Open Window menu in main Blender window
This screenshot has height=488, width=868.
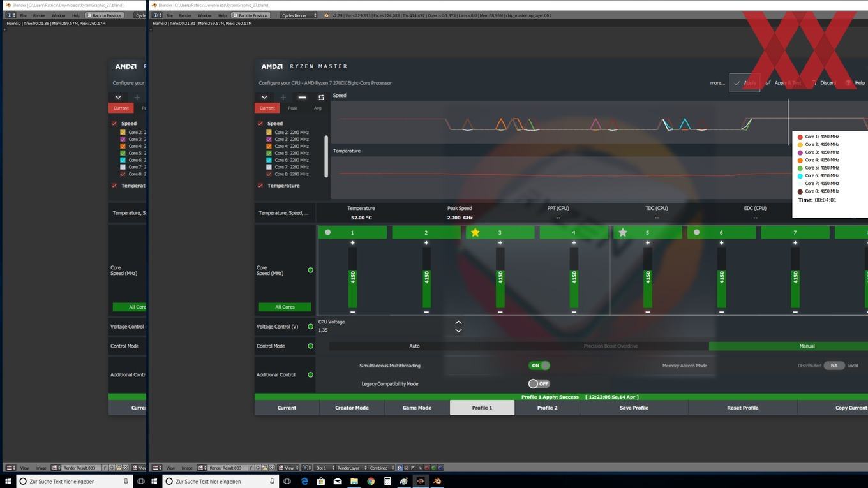coord(204,15)
